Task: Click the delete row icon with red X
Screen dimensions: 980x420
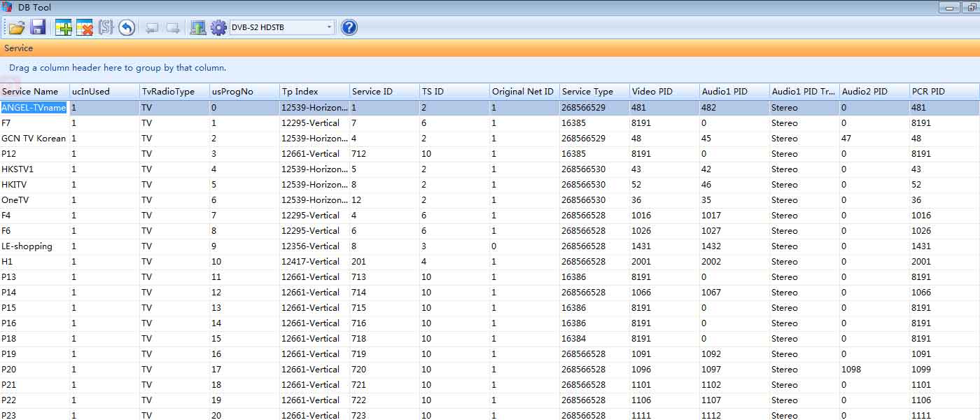Action: coord(85,28)
